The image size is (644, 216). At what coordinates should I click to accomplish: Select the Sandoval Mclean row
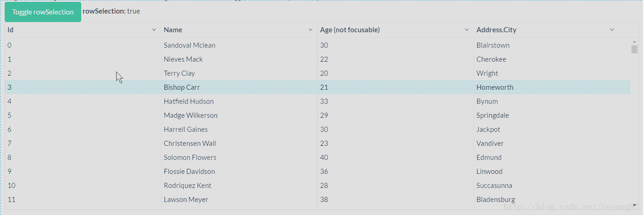pyautogui.click(x=189, y=45)
